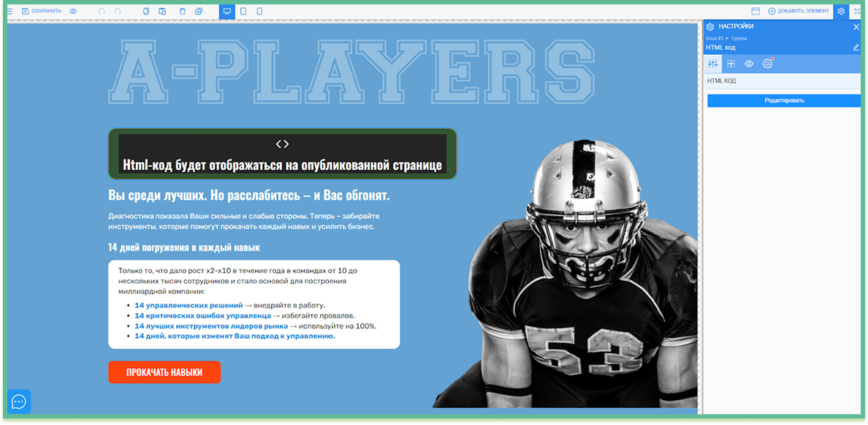The image size is (868, 425).
Task: Select Блок #1 in the breadcrumb
Action: [x=714, y=38]
